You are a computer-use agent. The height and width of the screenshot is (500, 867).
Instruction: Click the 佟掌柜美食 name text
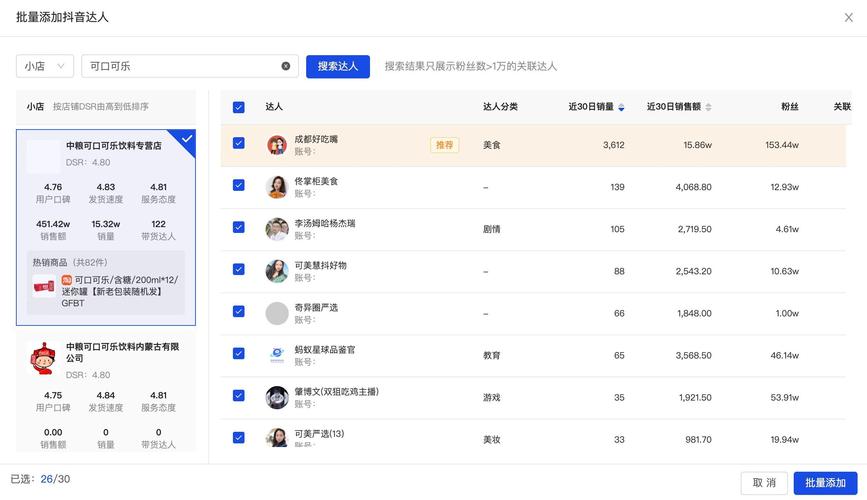click(x=316, y=181)
